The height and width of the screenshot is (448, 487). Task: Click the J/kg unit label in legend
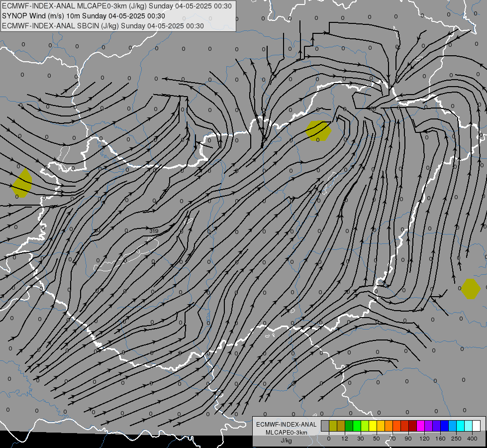(x=286, y=441)
